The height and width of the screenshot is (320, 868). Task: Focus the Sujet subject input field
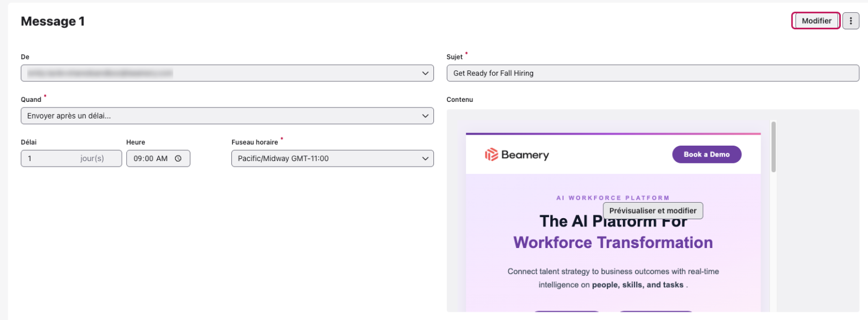653,73
